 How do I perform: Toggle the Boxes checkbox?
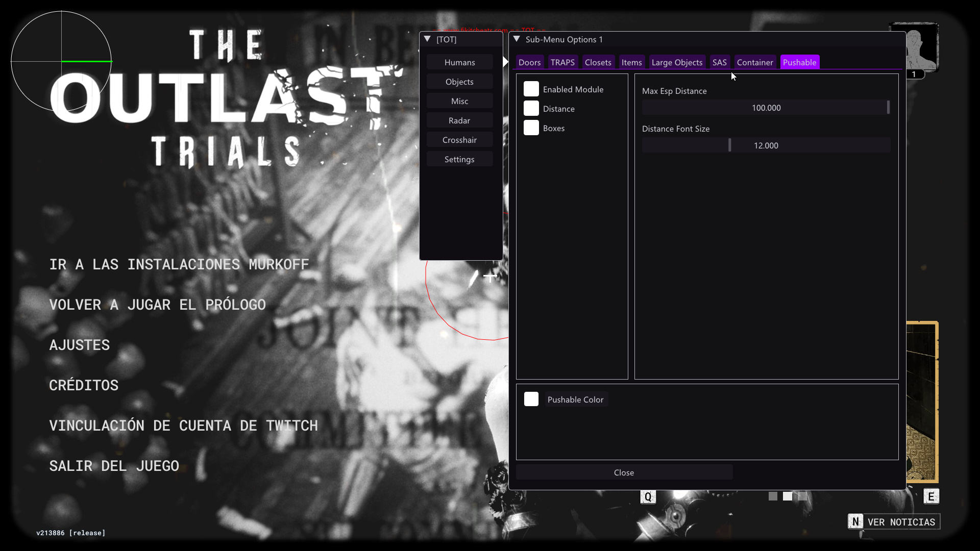531,128
